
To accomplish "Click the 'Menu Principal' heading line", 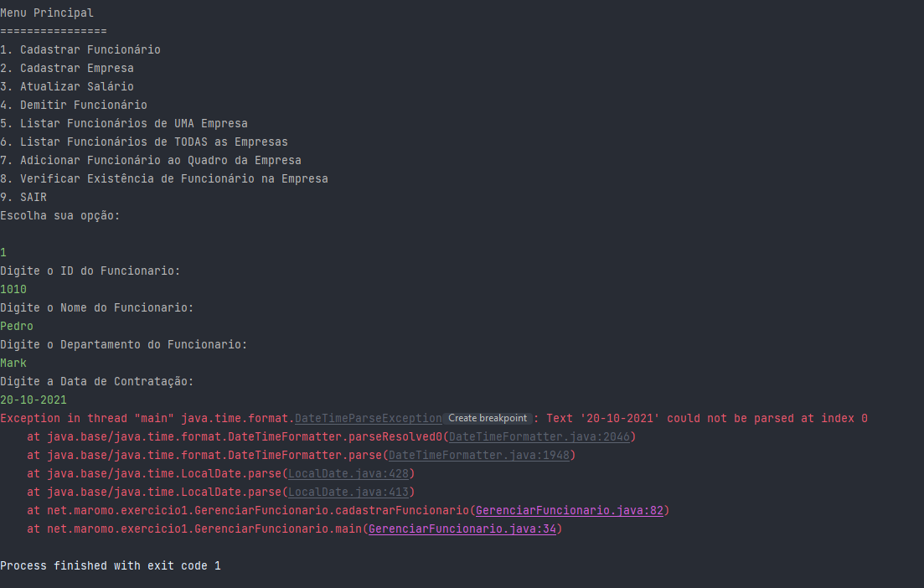I will (47, 13).
